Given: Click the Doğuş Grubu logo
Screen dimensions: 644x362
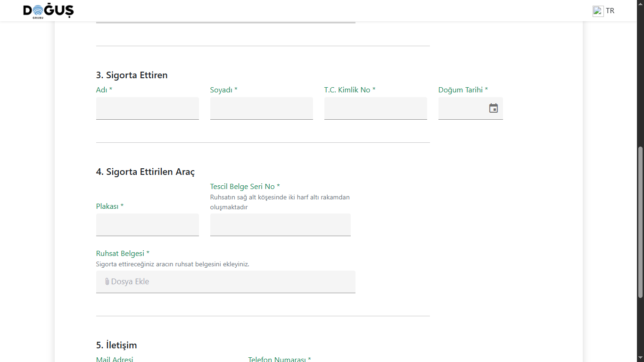Looking at the screenshot, I should click(49, 11).
